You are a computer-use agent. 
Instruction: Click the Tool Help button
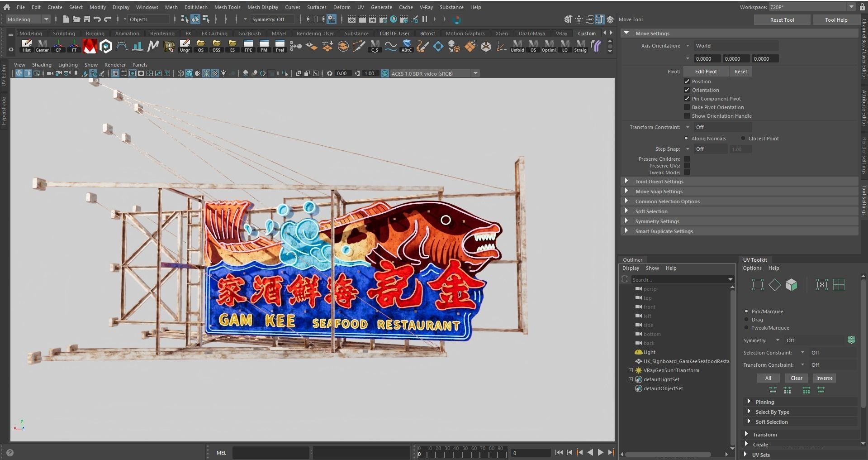click(x=836, y=20)
